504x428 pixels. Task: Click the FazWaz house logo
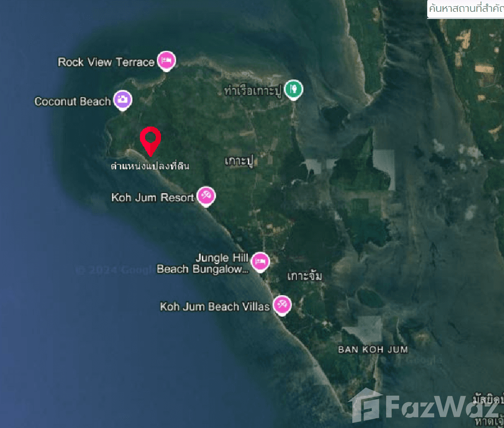366,405
